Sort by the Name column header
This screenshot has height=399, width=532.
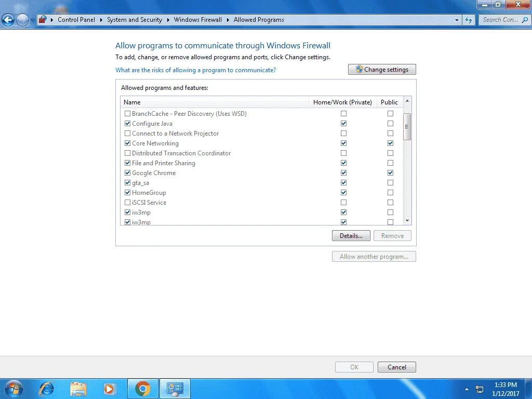[x=215, y=102]
